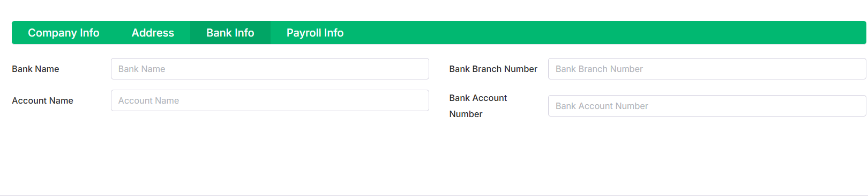Screen dimensions: 868x196
Task: Place cursor in the account holder name field
Action: coord(270,100)
